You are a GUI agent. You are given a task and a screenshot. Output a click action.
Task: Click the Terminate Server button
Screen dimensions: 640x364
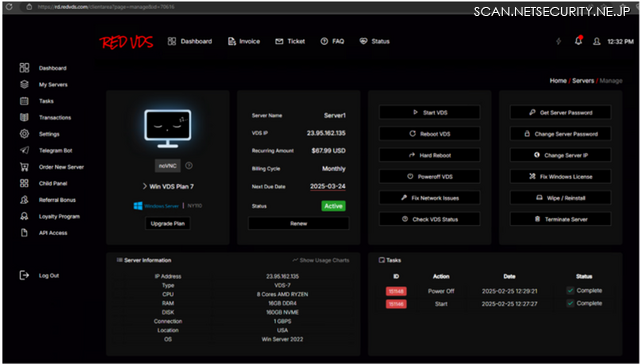[x=560, y=219]
